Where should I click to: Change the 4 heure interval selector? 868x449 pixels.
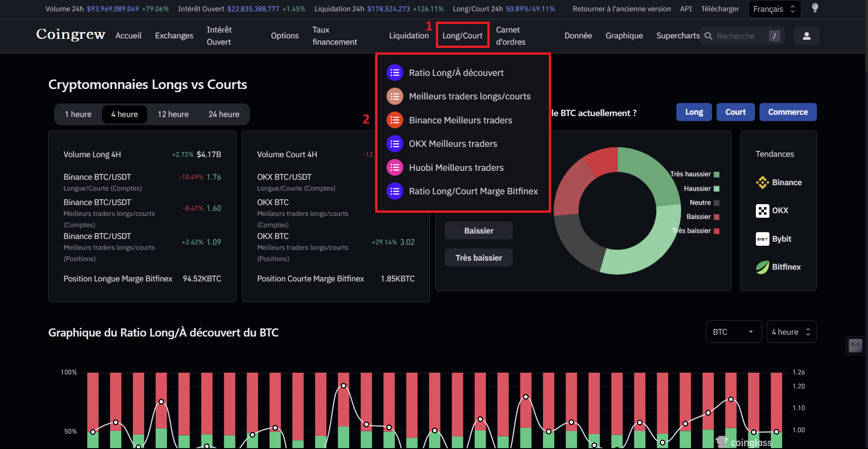point(791,332)
